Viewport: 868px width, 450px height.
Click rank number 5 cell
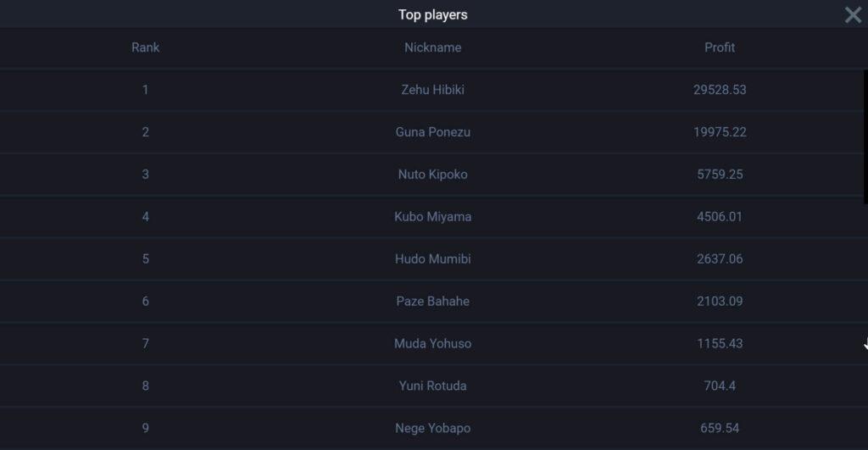[145, 259]
